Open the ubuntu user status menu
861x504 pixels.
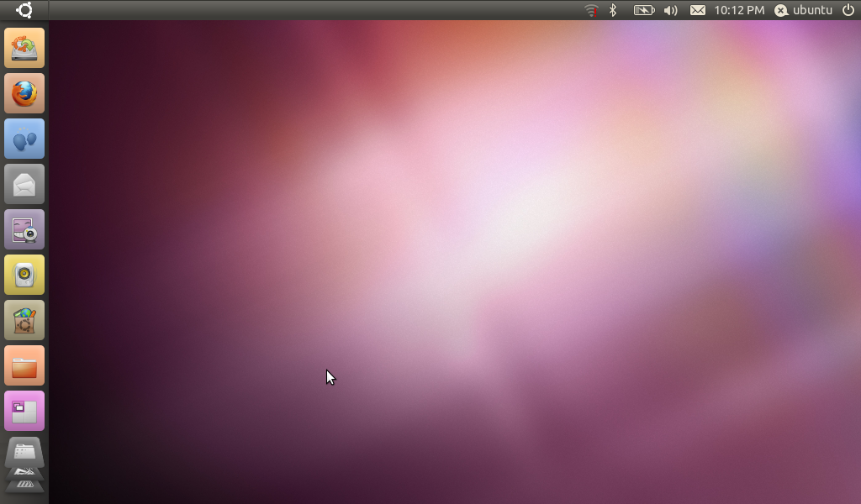click(x=804, y=10)
